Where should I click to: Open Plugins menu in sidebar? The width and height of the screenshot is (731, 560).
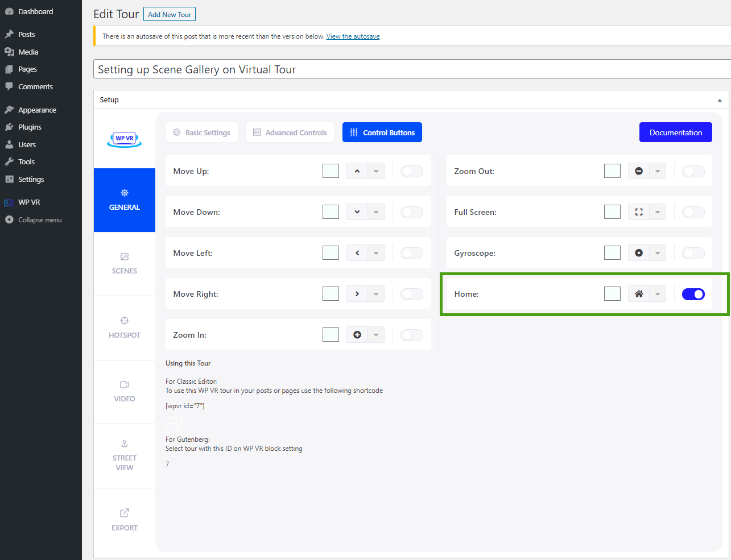pyautogui.click(x=30, y=127)
